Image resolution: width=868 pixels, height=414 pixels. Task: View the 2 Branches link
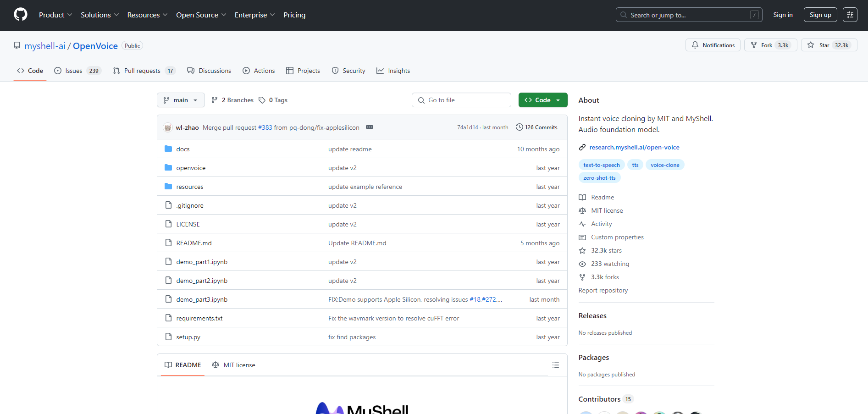coord(232,100)
